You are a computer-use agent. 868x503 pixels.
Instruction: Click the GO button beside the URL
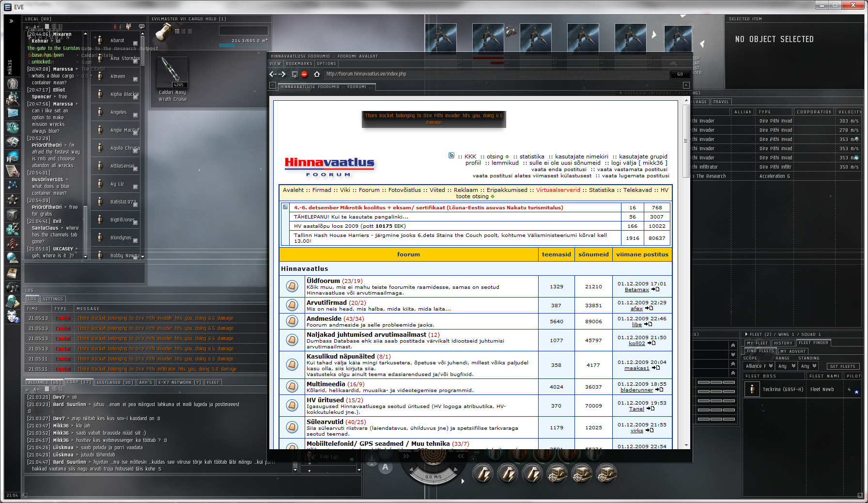pos(680,74)
